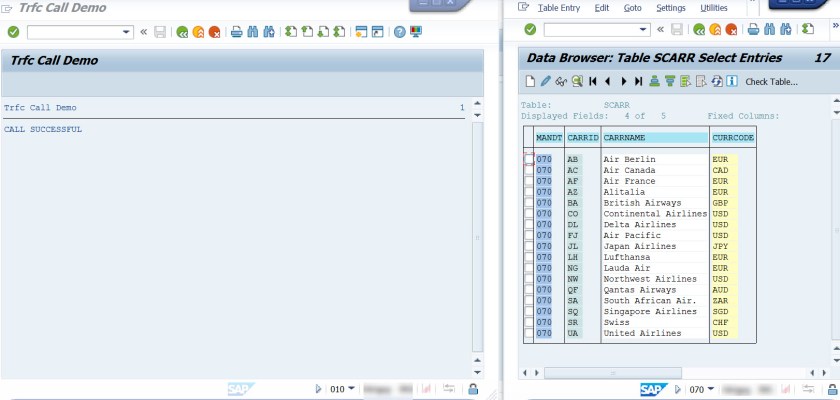The width and height of the screenshot is (840, 400).
Task: Click the CARRNAME column header
Action: tap(655, 138)
